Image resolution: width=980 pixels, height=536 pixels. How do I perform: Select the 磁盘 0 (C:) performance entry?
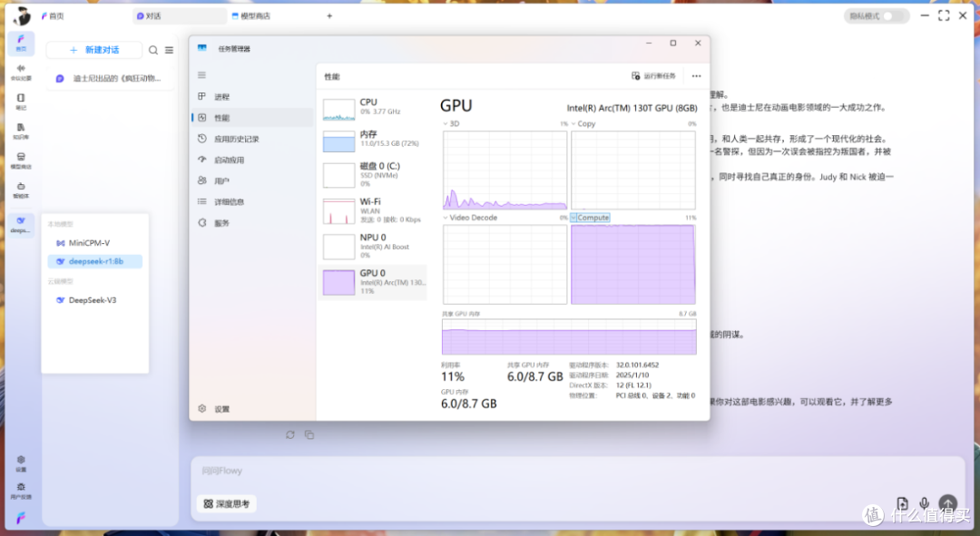coord(374,175)
